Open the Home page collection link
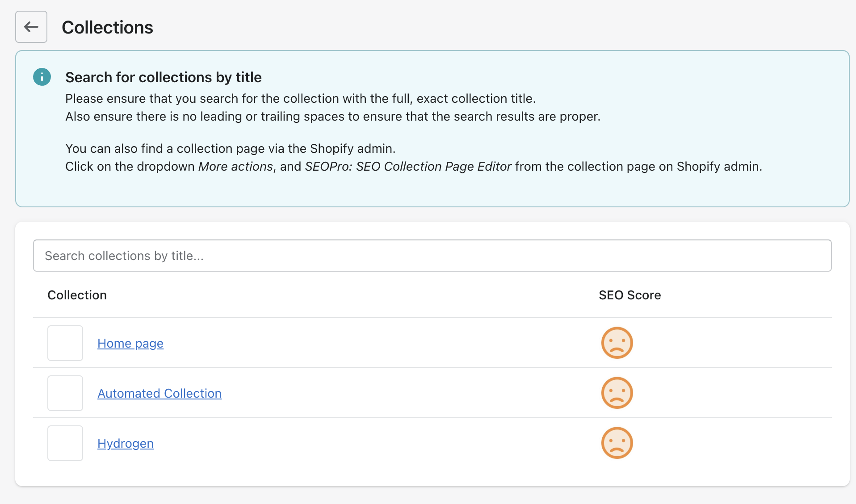The width and height of the screenshot is (856, 504). (130, 343)
